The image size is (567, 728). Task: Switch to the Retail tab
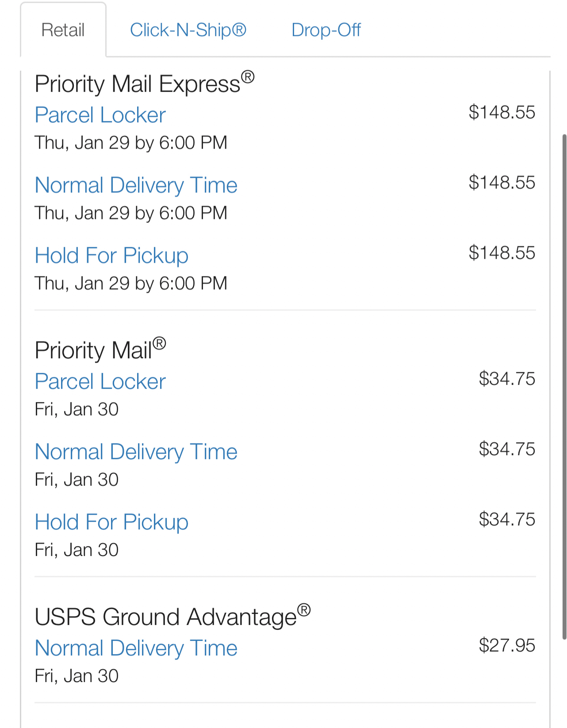point(63,30)
